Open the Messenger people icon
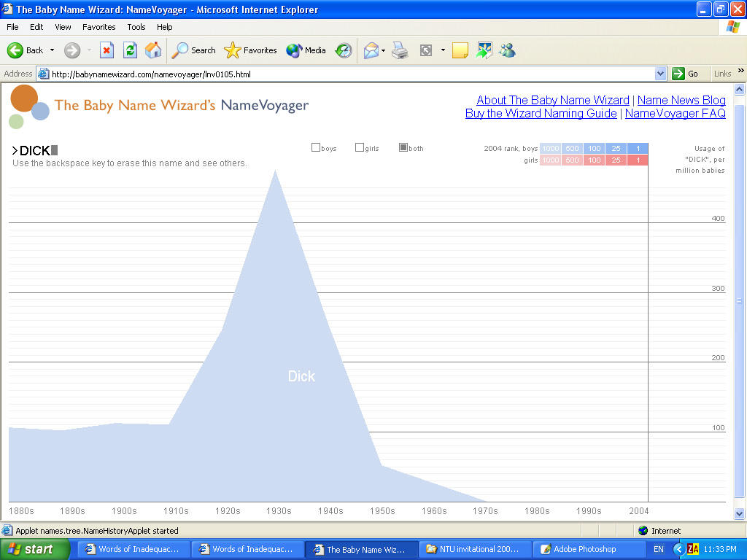Image resolution: width=747 pixels, height=560 pixels. (508, 50)
